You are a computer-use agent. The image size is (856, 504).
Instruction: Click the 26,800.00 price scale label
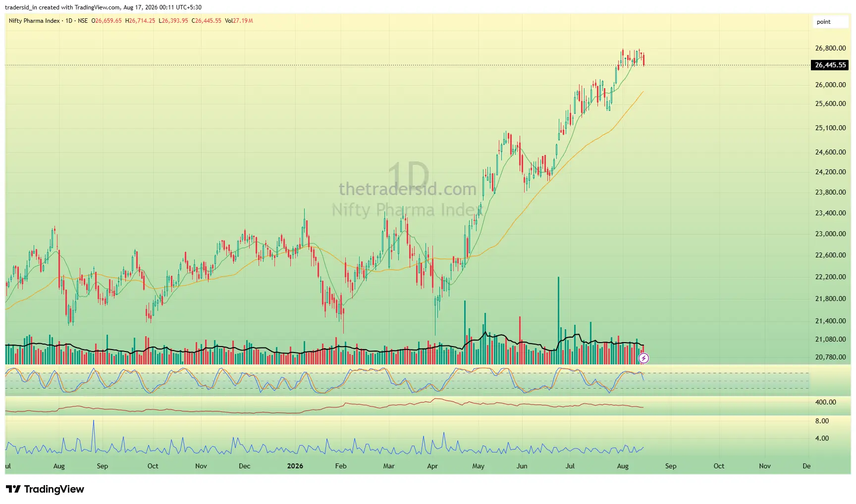click(830, 49)
